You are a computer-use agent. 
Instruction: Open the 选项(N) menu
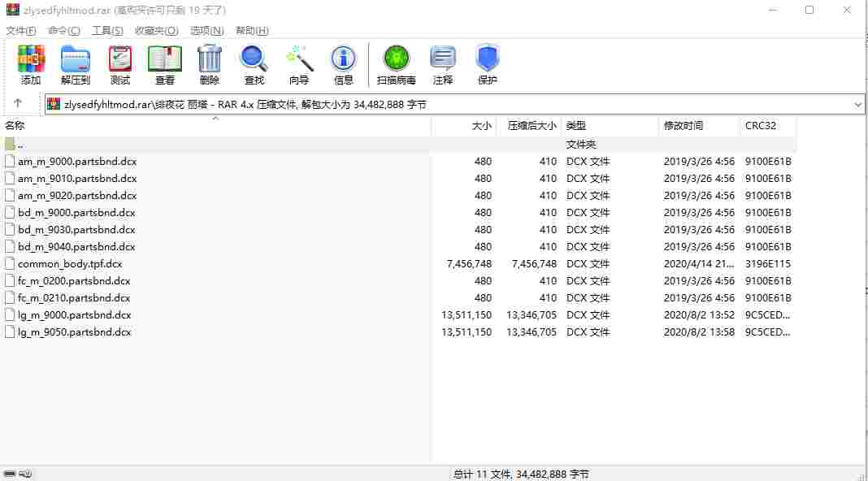click(x=207, y=30)
